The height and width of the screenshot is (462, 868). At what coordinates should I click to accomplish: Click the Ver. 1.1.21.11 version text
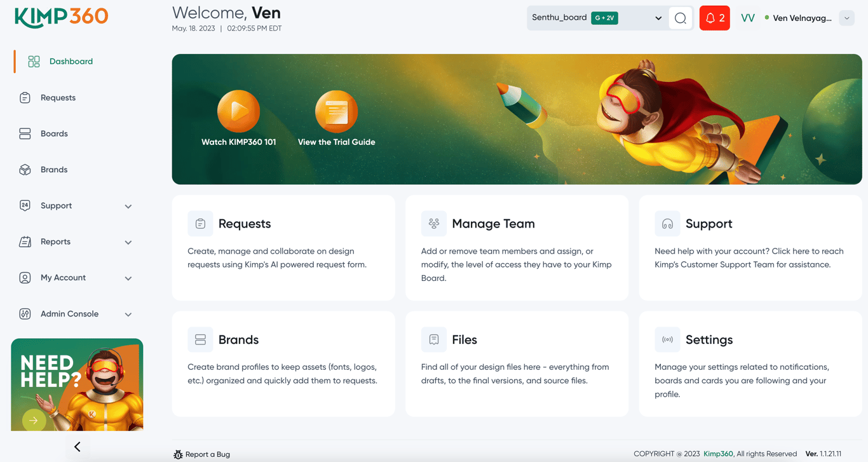click(824, 454)
